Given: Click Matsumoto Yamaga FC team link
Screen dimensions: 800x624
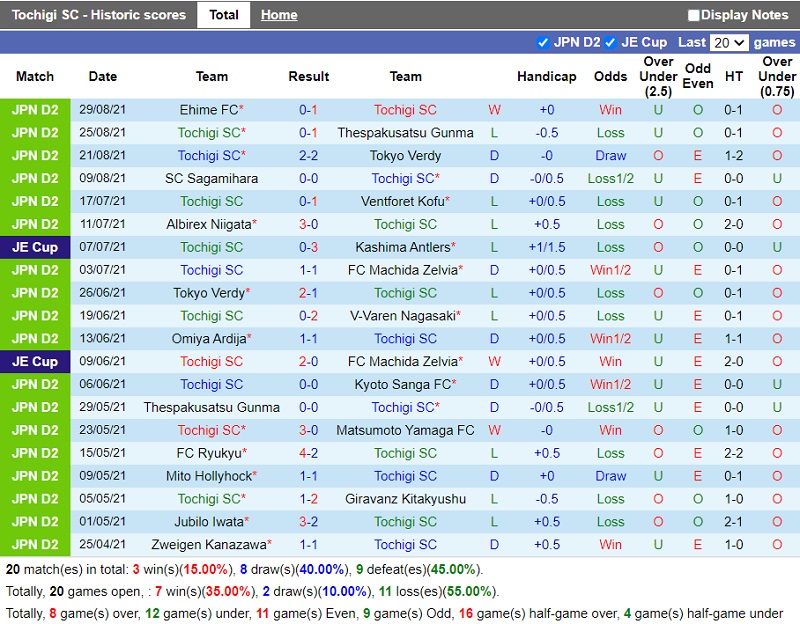Looking at the screenshot, I should [405, 431].
